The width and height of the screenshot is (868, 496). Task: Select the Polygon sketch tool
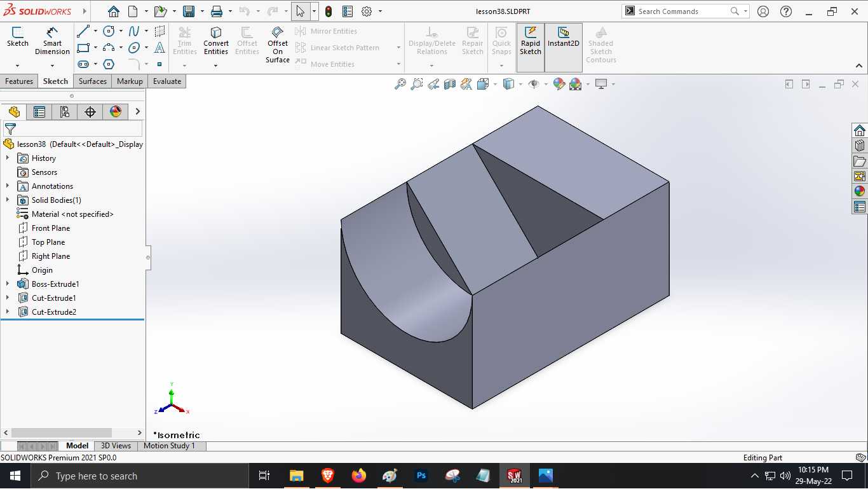click(x=109, y=64)
